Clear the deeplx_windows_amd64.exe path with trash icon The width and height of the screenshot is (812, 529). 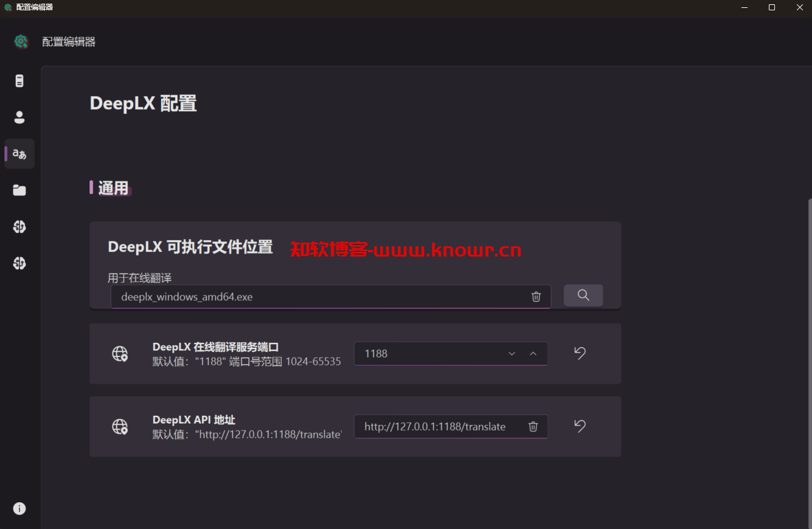tap(536, 297)
